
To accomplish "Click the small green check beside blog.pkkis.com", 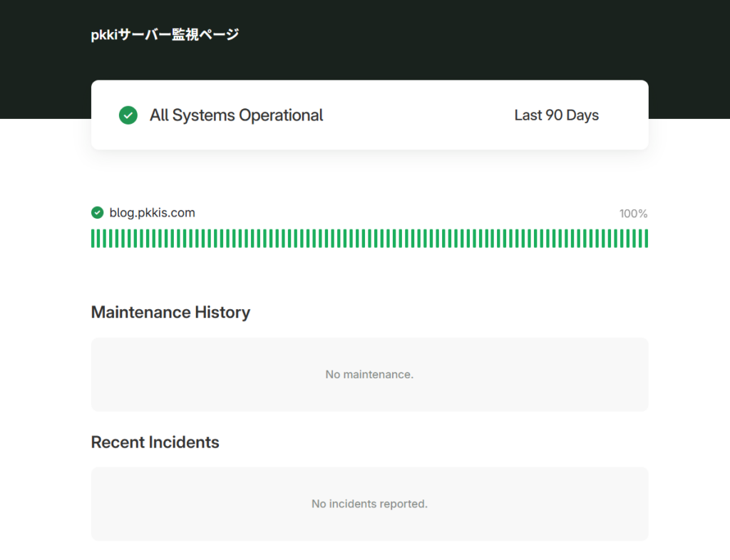I will pos(98,212).
